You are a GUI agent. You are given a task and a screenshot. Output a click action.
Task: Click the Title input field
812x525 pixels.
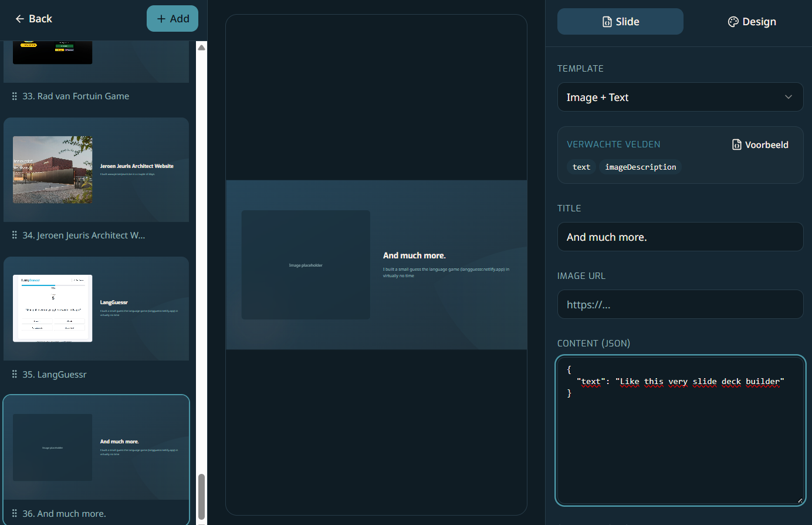[x=679, y=237]
